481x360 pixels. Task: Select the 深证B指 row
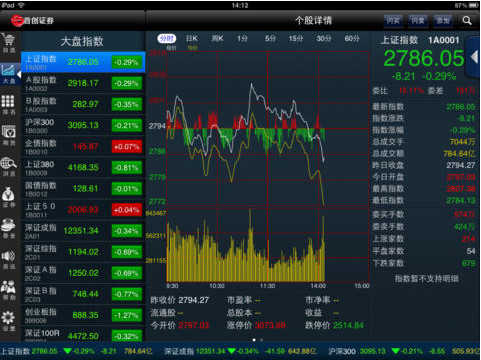tap(83, 294)
